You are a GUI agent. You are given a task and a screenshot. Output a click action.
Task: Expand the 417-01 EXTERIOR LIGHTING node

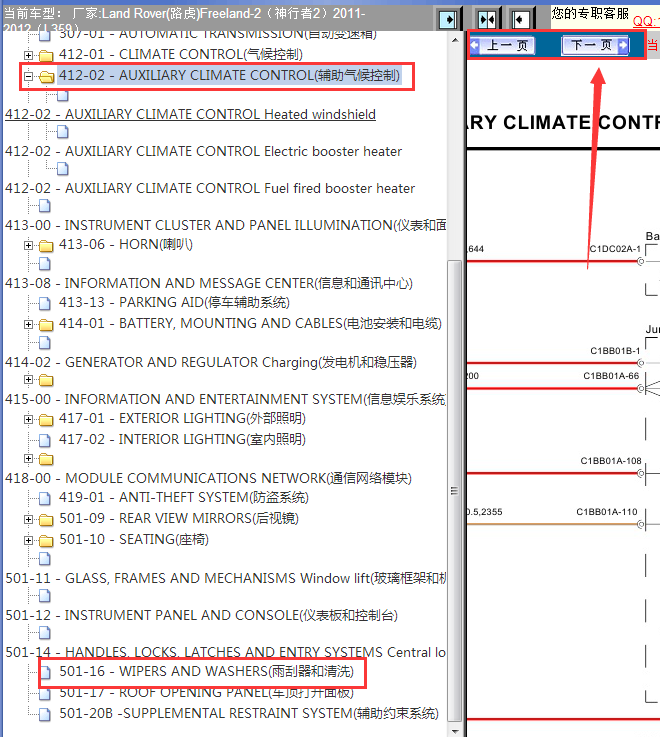tap(29, 419)
